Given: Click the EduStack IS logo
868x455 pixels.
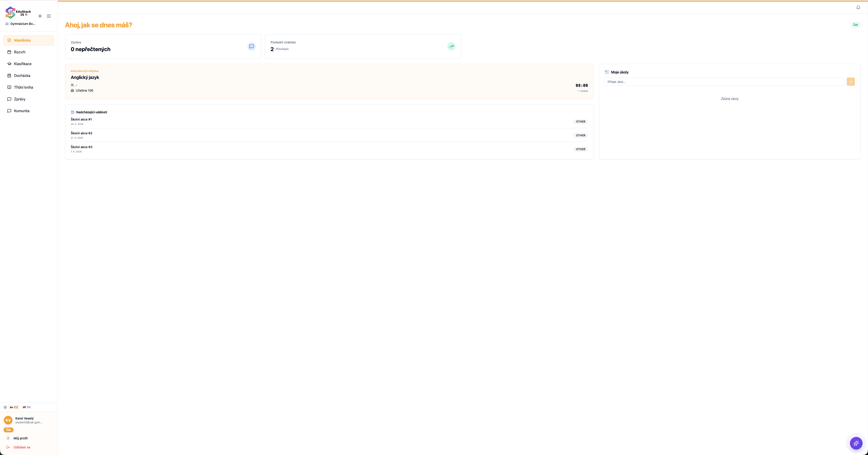Looking at the screenshot, I should 18,13.
